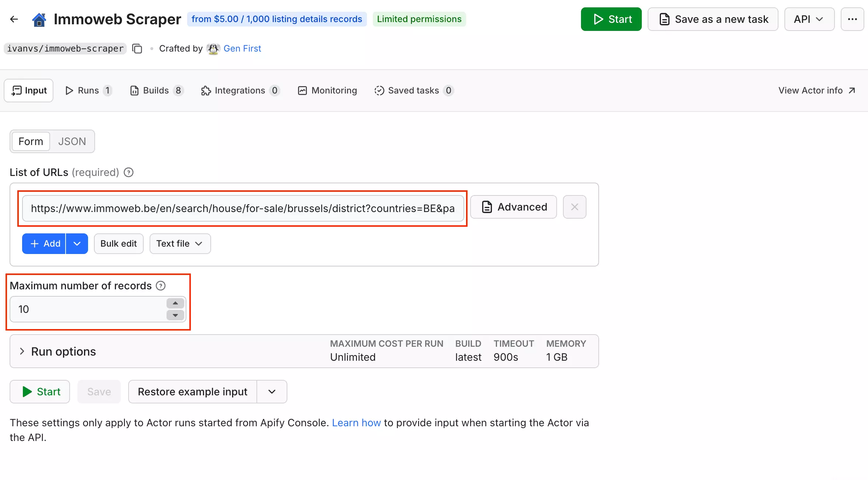Add a new URL with the Add button
This screenshot has height=480, width=868.
(44, 244)
